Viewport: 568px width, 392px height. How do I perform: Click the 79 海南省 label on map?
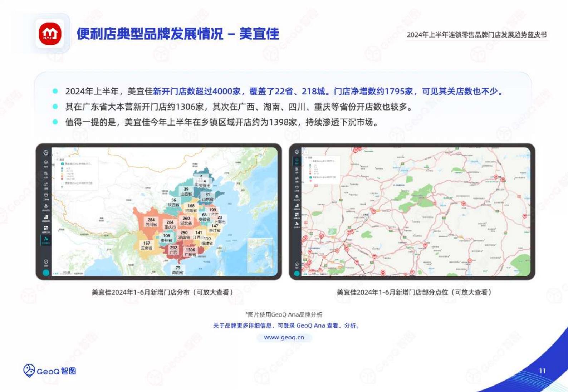click(178, 270)
